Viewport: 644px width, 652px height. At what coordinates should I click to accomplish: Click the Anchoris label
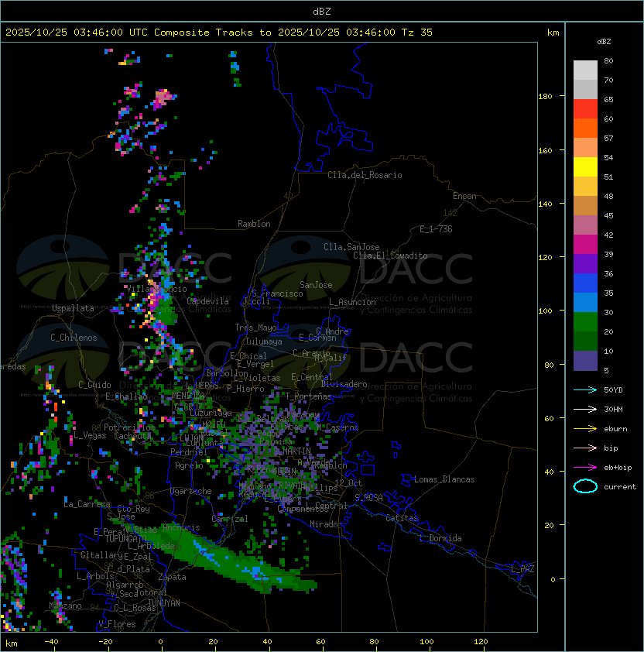[181, 527]
